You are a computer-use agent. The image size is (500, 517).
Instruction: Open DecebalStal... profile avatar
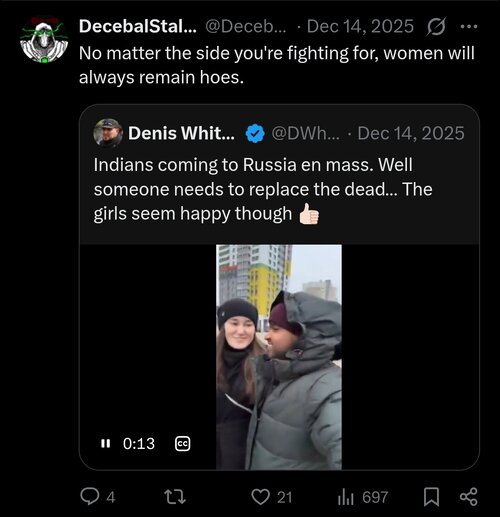click(44, 40)
